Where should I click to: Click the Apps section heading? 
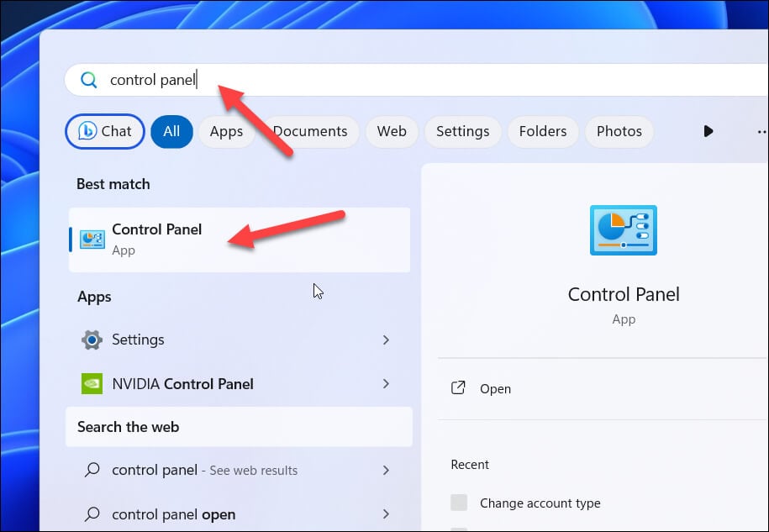pos(94,297)
